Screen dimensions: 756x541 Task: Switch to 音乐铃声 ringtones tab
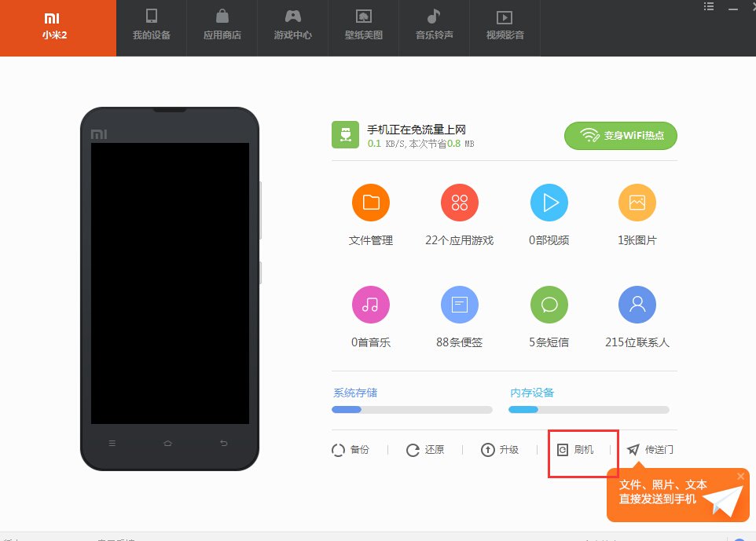[x=434, y=28]
